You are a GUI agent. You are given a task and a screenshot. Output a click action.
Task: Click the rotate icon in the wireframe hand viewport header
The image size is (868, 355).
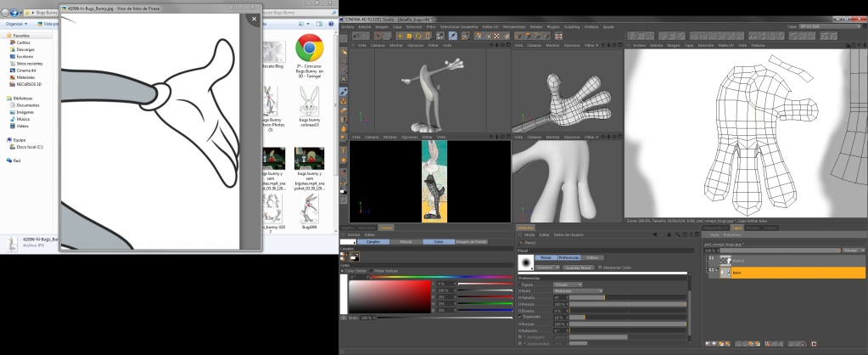pos(614,45)
